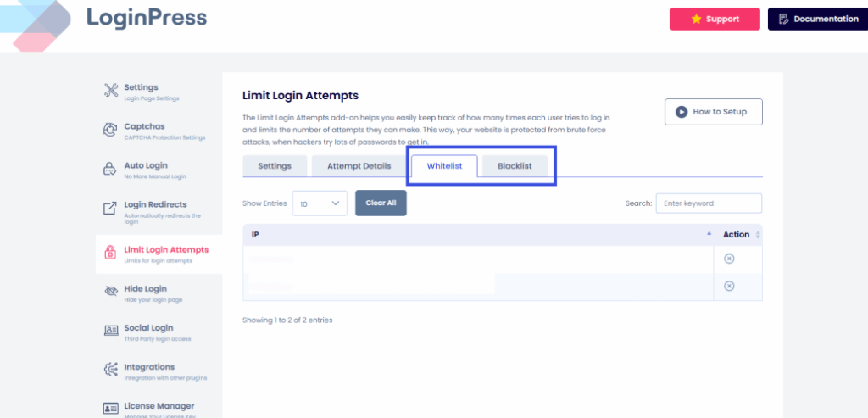Open the Show Entries dropdown
This screenshot has height=418, width=868.
pos(320,203)
